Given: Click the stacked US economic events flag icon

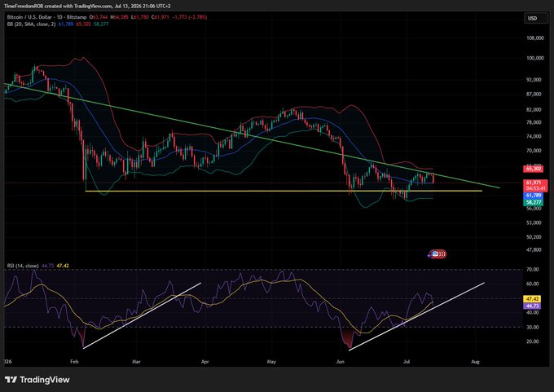Looking at the screenshot, I should pyautogui.click(x=437, y=253).
